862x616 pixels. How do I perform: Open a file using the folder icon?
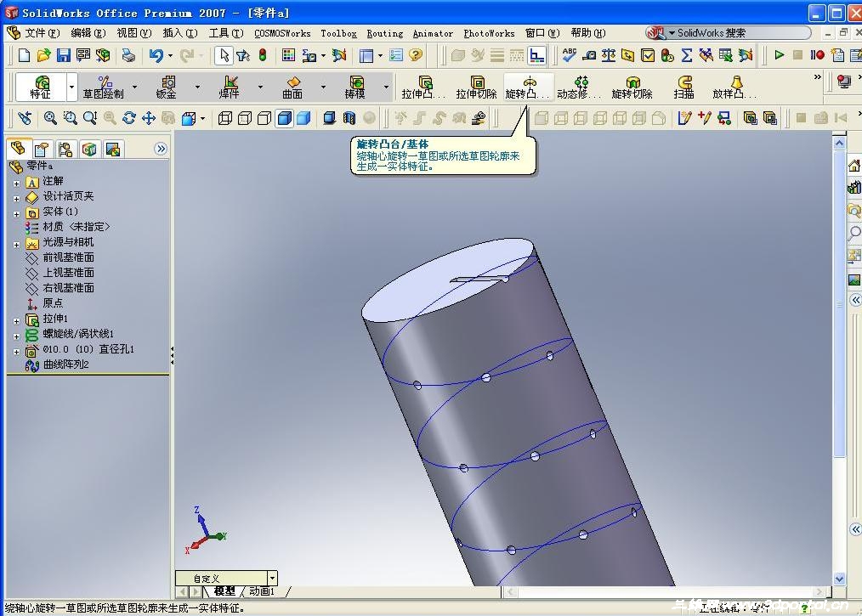click(43, 55)
